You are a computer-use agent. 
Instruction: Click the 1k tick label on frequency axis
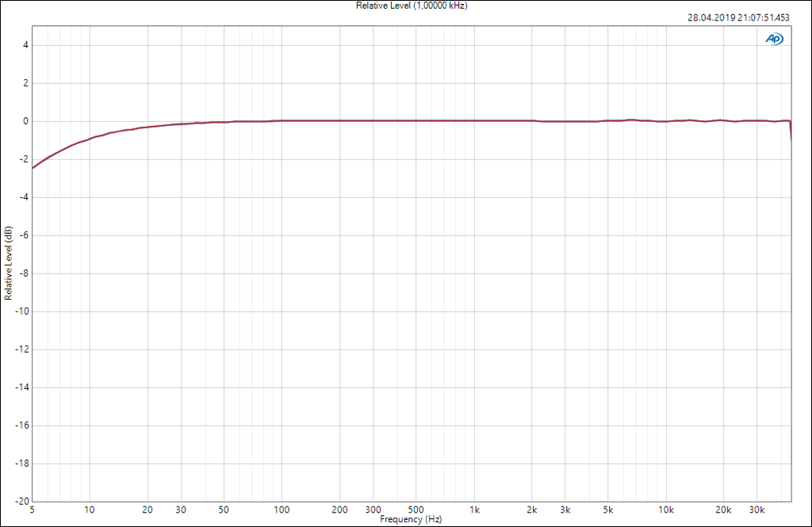point(474,510)
